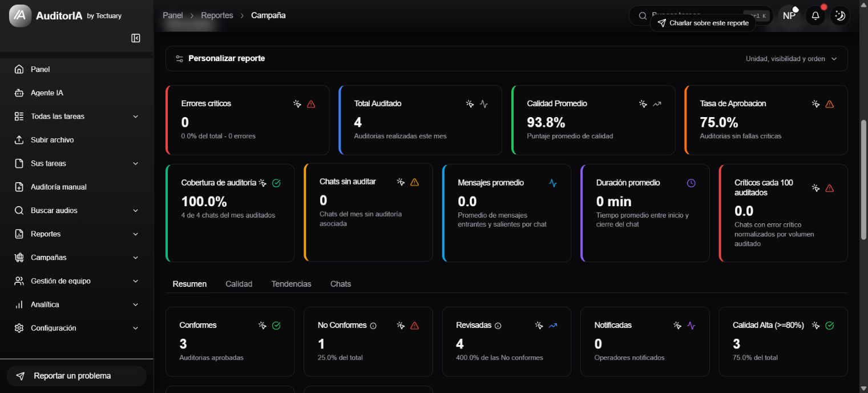Open the notifications bell icon
The image size is (868, 393).
click(815, 16)
